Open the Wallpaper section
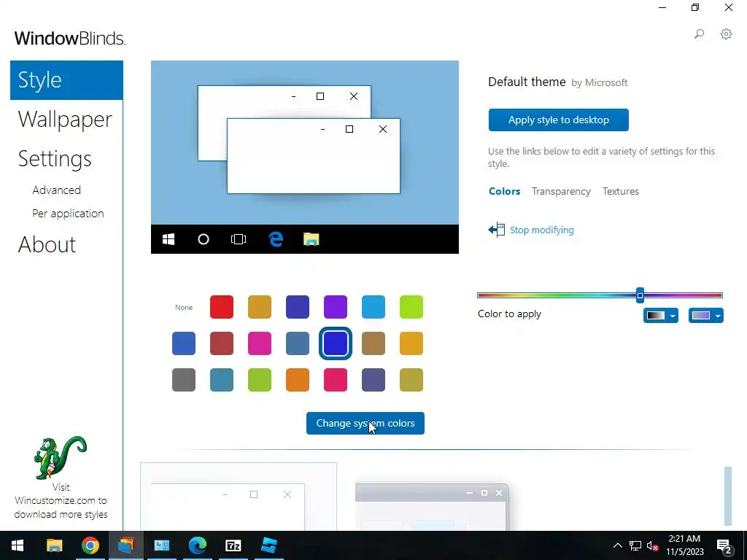 [65, 119]
